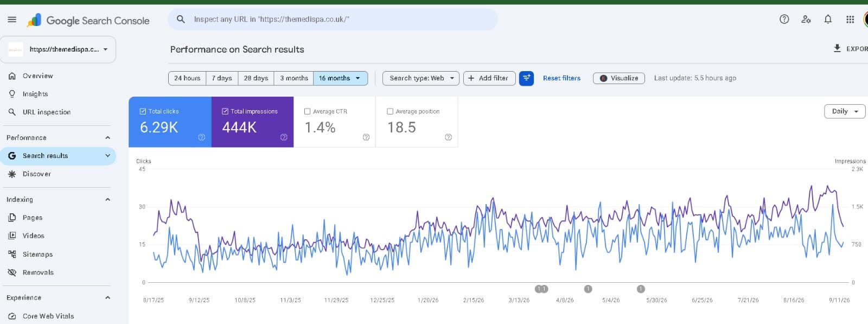Click the Core Web Vitals gauge icon

click(12, 316)
